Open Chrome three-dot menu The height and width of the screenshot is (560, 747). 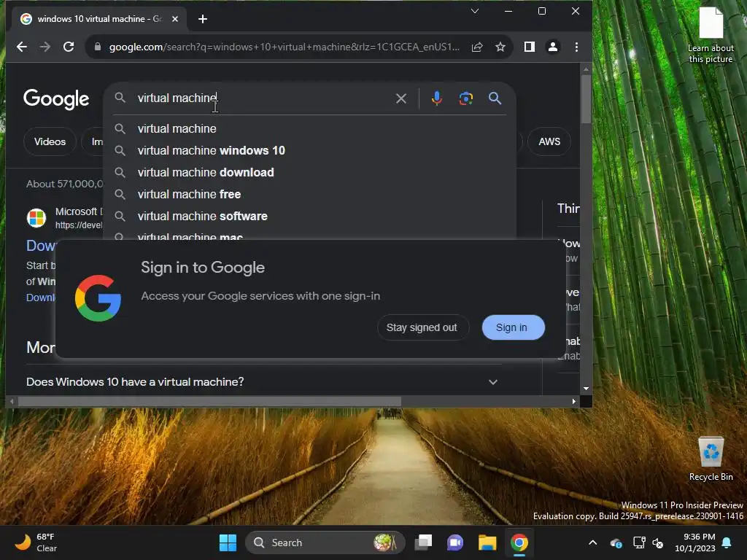coord(576,47)
